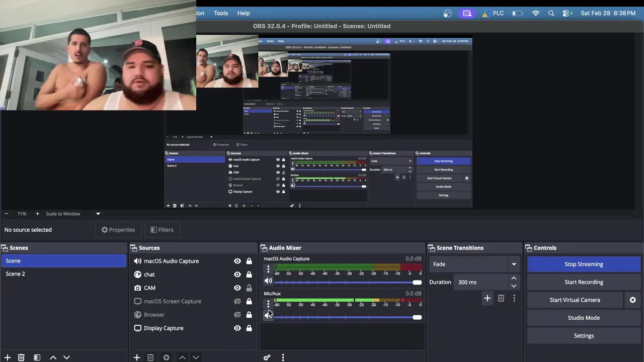The image size is (644, 362).
Task: Open macOS Control Center icon
Action: [567, 14]
